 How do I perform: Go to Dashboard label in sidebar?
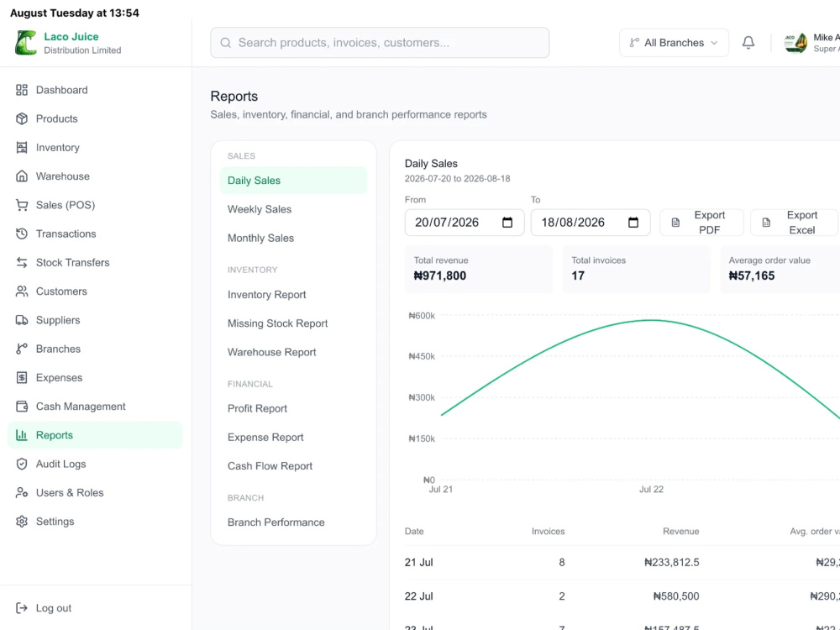click(x=61, y=90)
